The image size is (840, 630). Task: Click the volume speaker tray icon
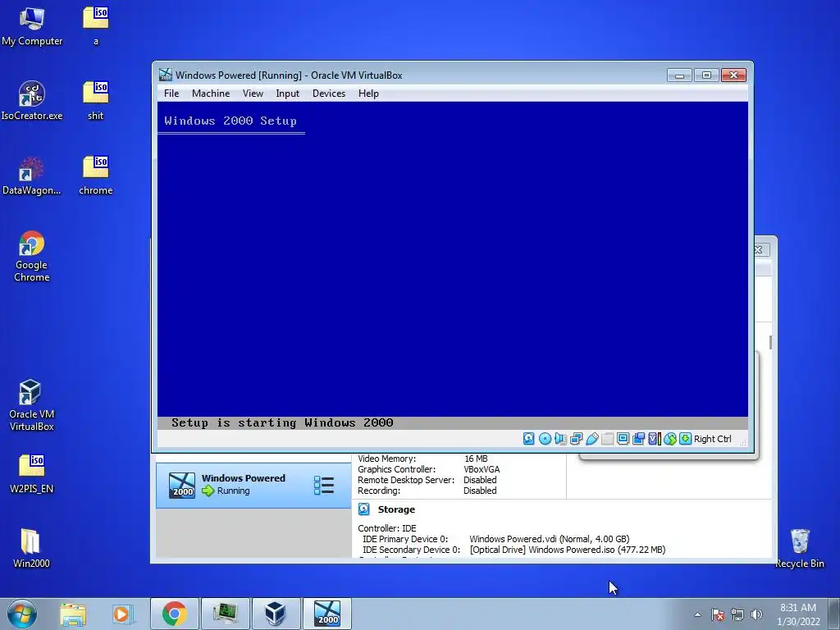pyautogui.click(x=756, y=614)
